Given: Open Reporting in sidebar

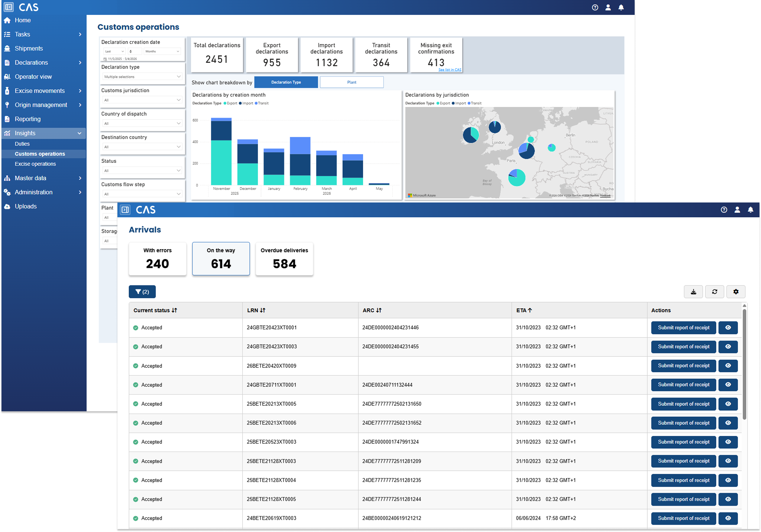Looking at the screenshot, I should 27,119.
